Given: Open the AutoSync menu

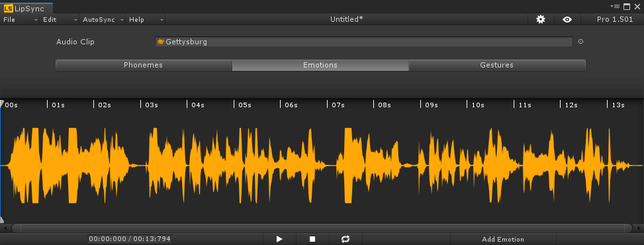Looking at the screenshot, I should coord(103,19).
